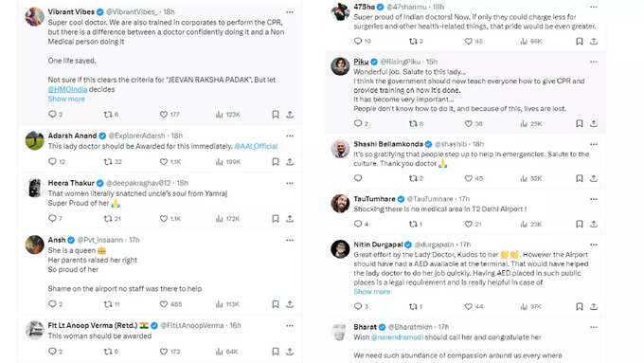This screenshot has width=644, height=363.
Task: View analytics on Flt Lt Anoop Verma's tweet
Action: [220, 352]
